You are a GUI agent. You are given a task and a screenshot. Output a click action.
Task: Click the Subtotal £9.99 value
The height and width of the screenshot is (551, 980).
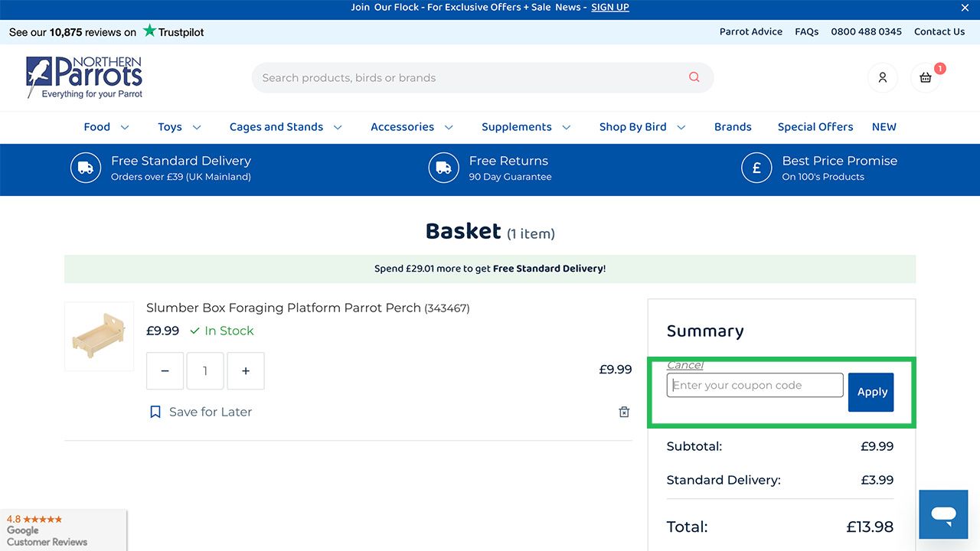click(x=877, y=446)
